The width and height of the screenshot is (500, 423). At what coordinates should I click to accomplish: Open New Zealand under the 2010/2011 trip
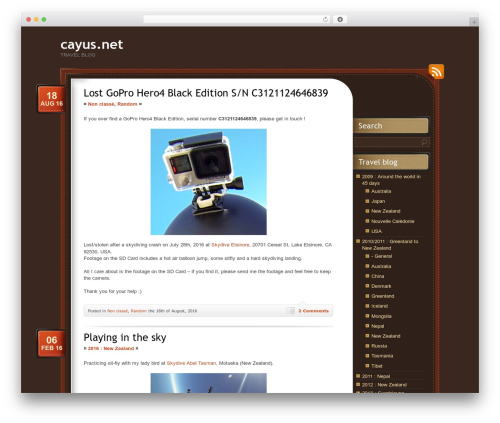coord(386,336)
